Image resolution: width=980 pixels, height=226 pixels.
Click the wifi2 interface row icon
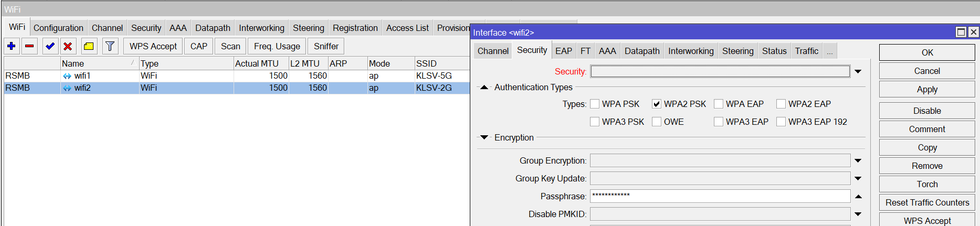tap(67, 88)
